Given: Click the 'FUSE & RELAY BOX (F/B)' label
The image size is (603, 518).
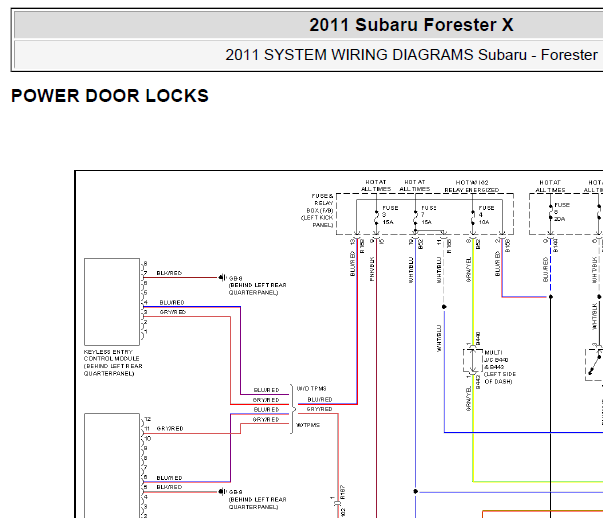Looking at the screenshot, I should (317, 210).
